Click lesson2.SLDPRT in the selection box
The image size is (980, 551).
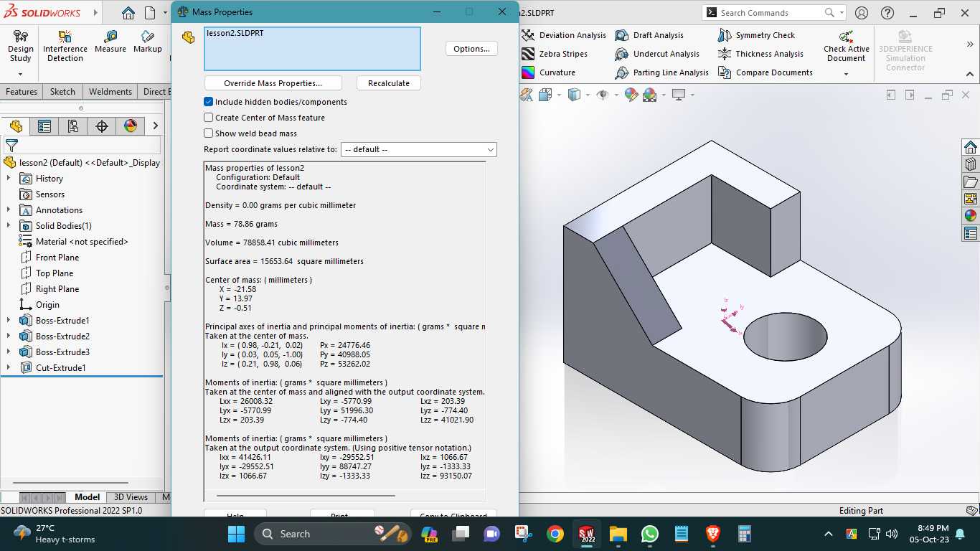click(235, 33)
